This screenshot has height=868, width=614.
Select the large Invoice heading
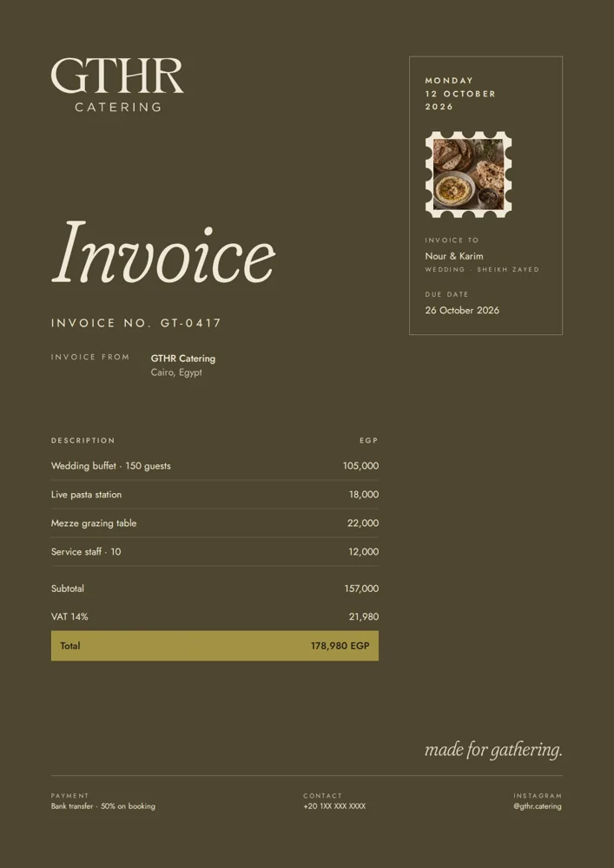click(x=163, y=253)
